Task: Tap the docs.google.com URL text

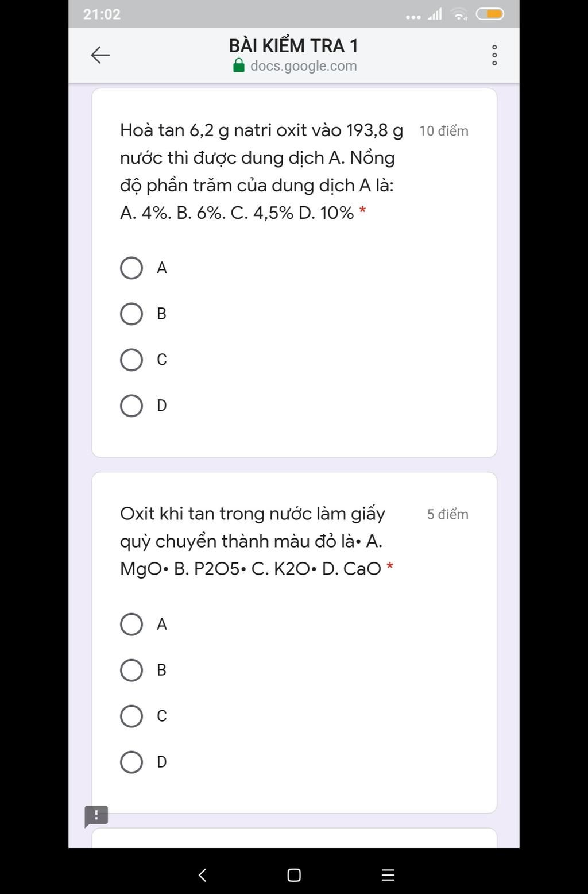Action: (303, 66)
